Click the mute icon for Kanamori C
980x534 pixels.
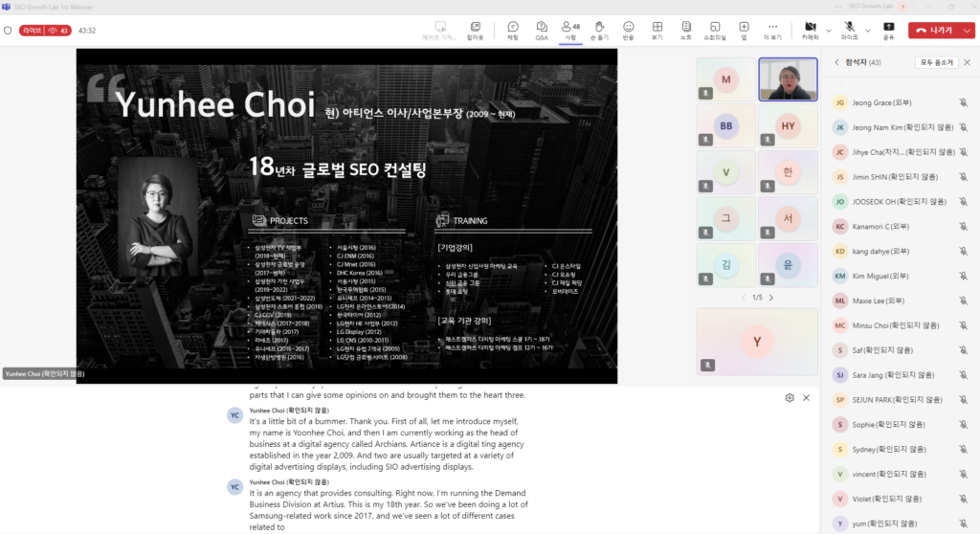click(963, 227)
